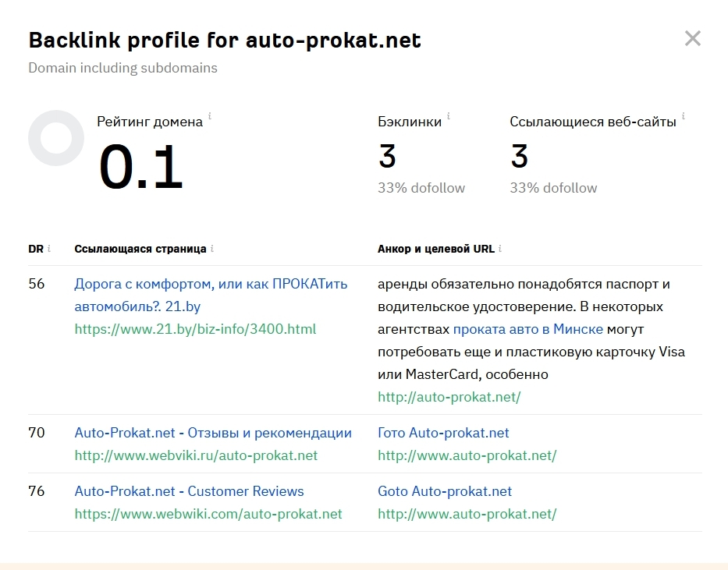Open target URL in the webwiki.com row
728x570 pixels.
[467, 514]
